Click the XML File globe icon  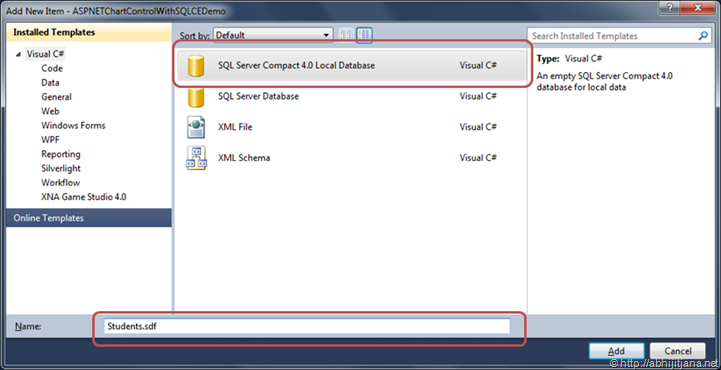pyautogui.click(x=196, y=127)
